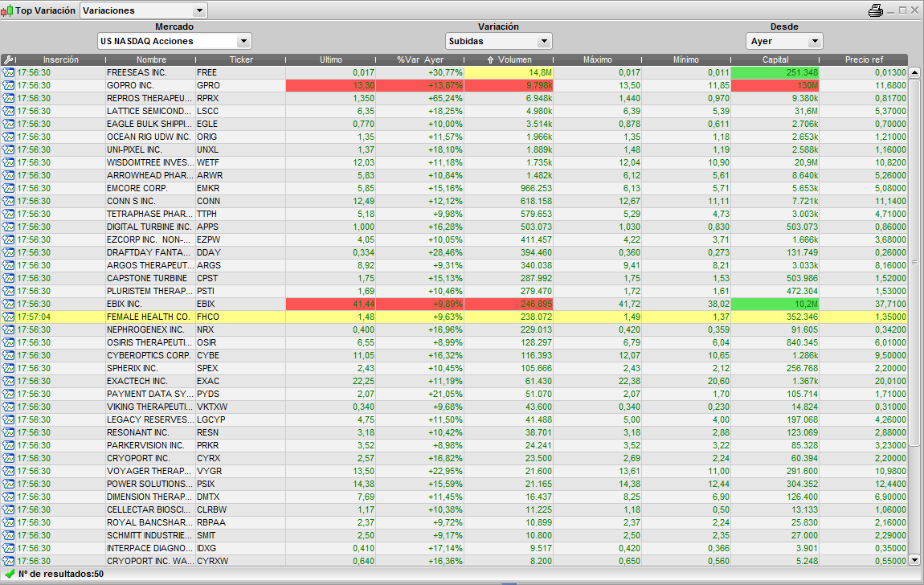924x585 pixels.
Task: Click the table scrollbar up arrow
Action: [914, 72]
